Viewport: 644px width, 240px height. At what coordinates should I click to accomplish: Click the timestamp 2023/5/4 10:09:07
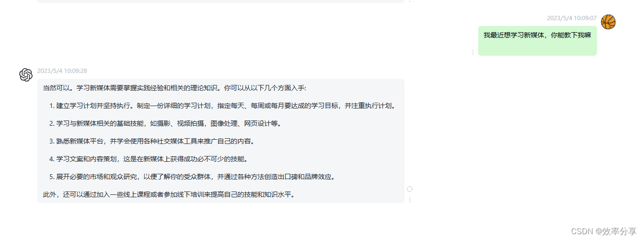tap(572, 18)
